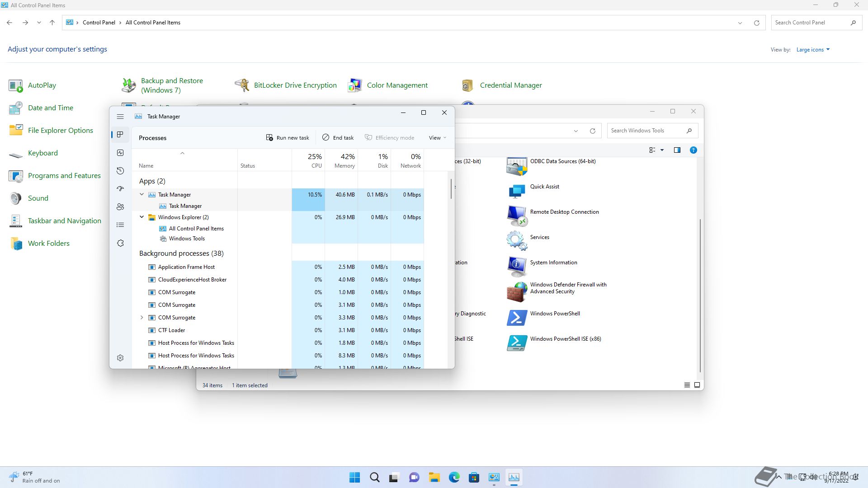Collapse Windows Explorer (2) process group
Screen dimensions: 868x488
tap(142, 217)
